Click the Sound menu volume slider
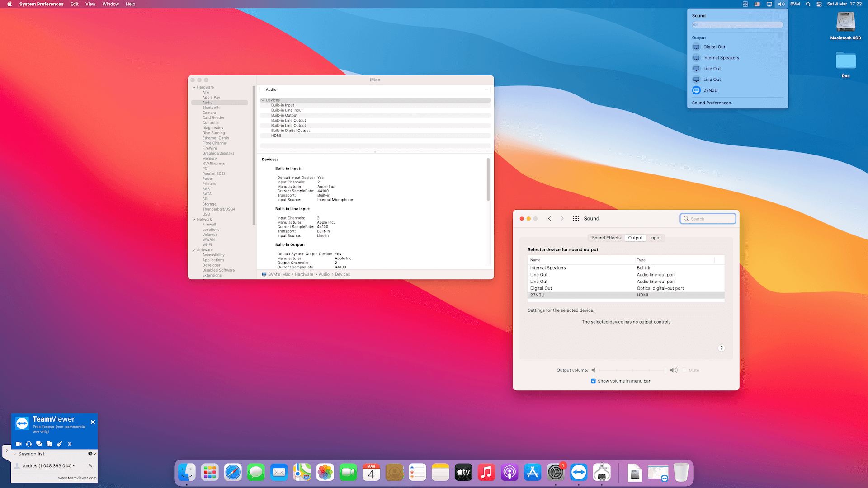This screenshot has height=488, width=868. click(737, 25)
